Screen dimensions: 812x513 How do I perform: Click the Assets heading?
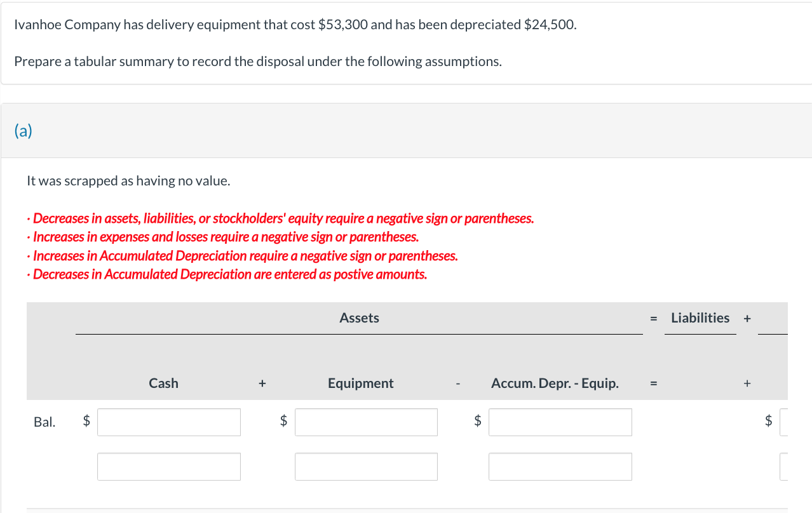359,318
